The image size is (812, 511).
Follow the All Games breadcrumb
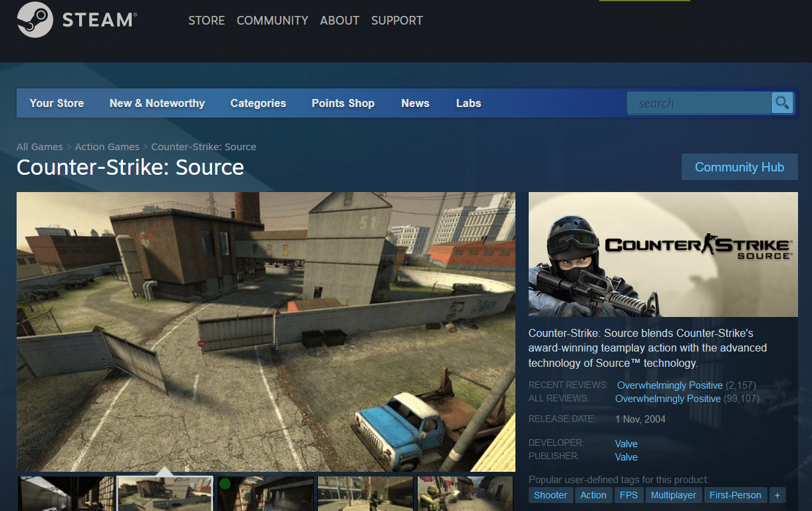click(39, 147)
